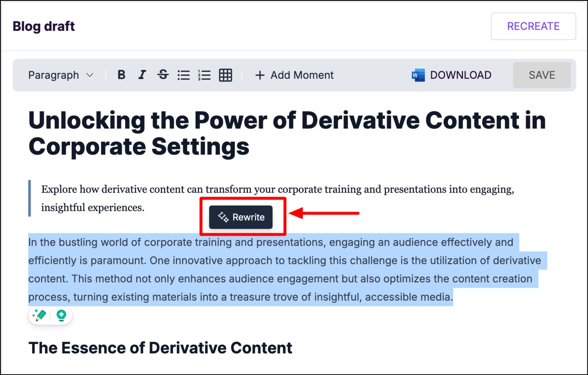Apply italic formatting
The width and height of the screenshot is (588, 375).
142,75
